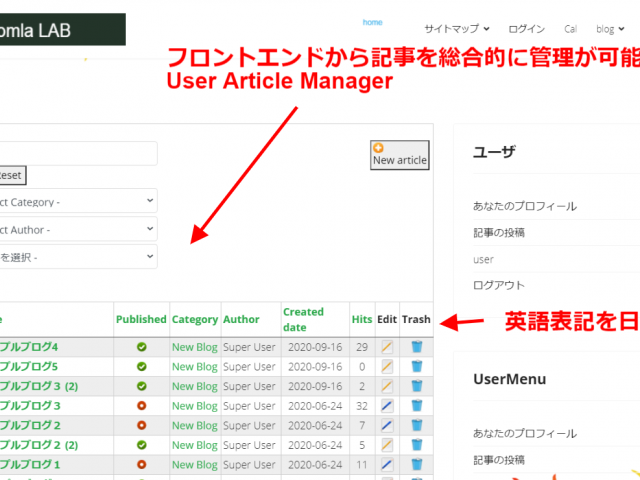Open article titled ブログ2
The height and width of the screenshot is (480, 640).
pyautogui.click(x=30, y=425)
